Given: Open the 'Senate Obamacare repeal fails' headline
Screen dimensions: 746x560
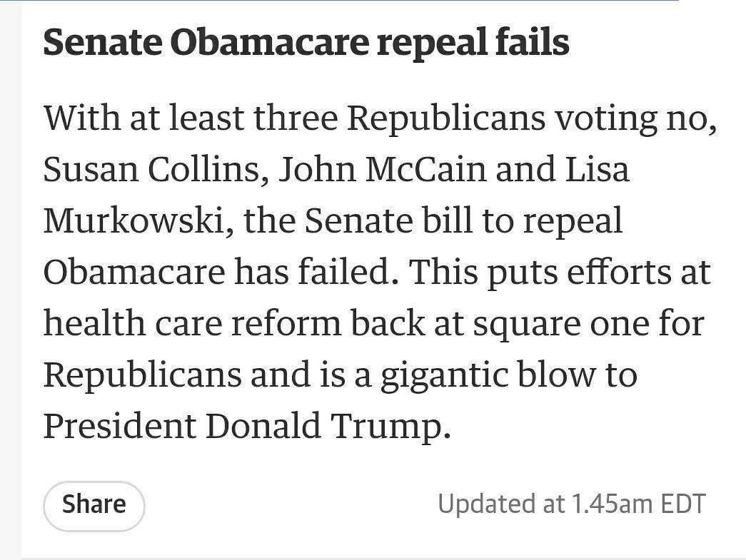Looking at the screenshot, I should pyautogui.click(x=306, y=42).
